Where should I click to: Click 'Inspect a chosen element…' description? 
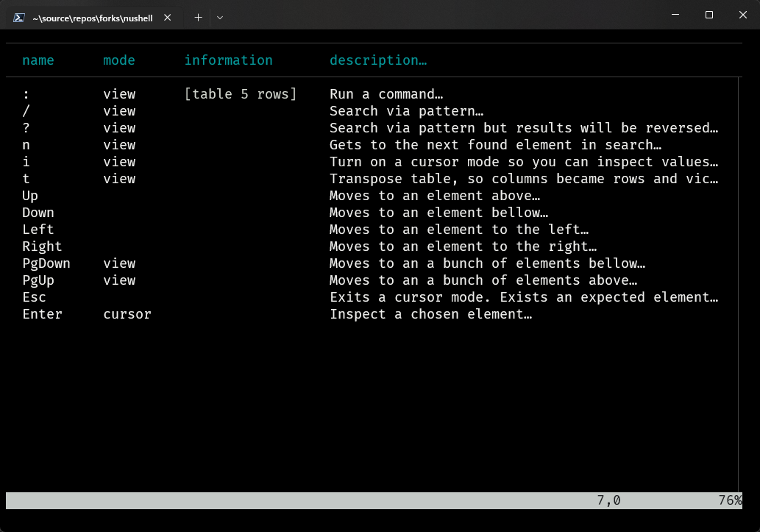click(x=431, y=314)
